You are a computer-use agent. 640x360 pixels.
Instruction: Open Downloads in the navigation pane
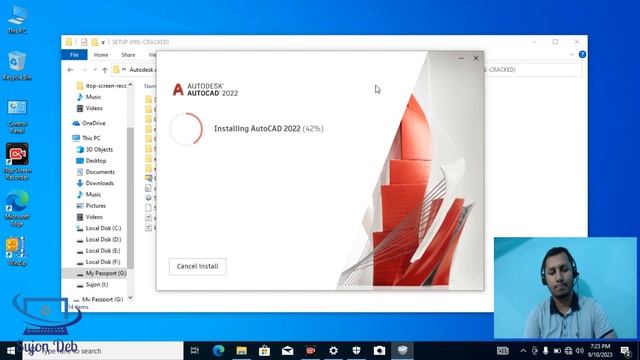[x=95, y=183]
